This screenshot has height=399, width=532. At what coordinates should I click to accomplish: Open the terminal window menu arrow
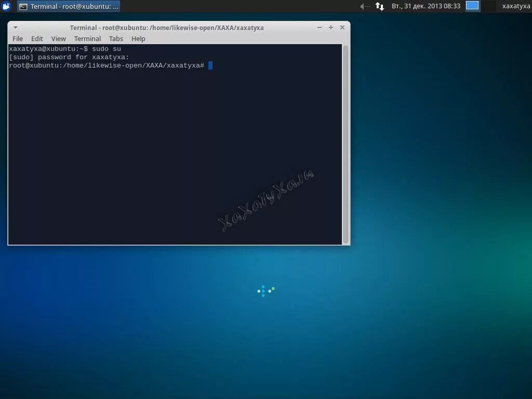(16, 28)
